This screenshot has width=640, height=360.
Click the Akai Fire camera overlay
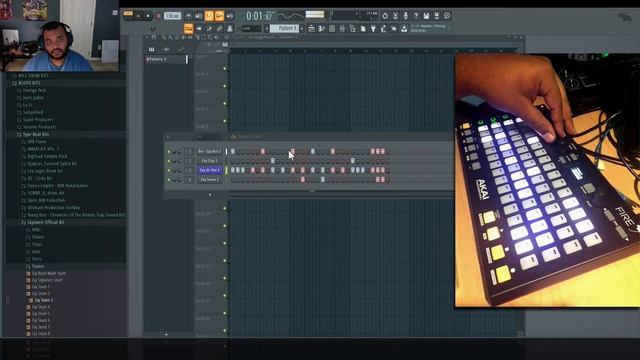547,180
